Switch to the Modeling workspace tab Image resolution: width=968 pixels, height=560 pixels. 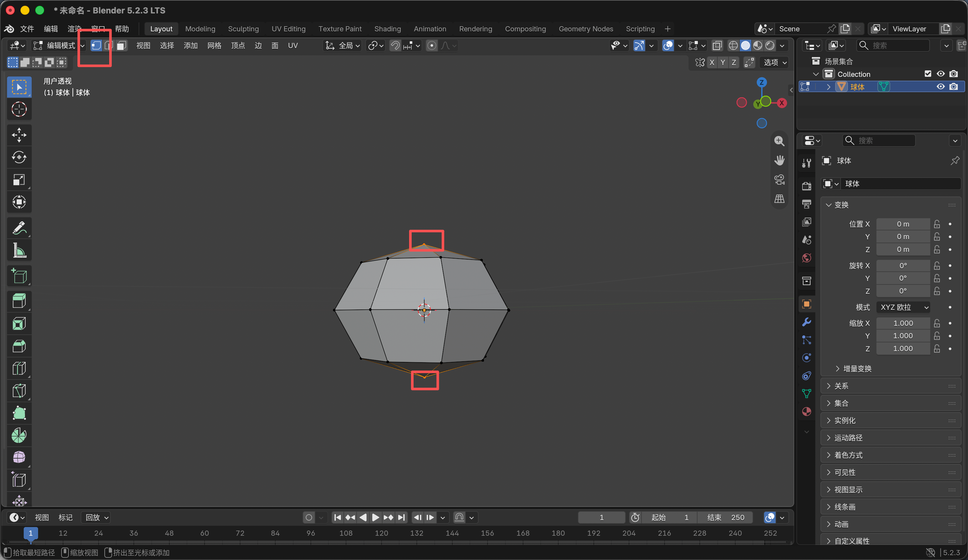pyautogui.click(x=200, y=29)
